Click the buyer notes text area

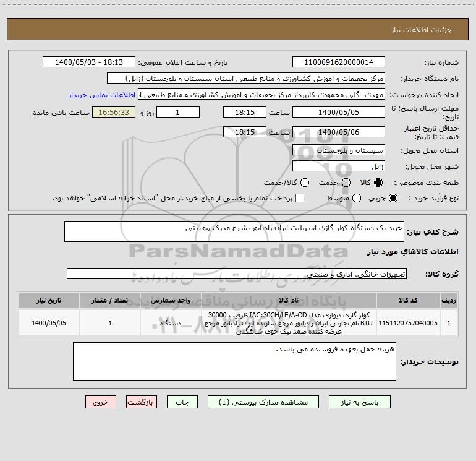point(234,361)
